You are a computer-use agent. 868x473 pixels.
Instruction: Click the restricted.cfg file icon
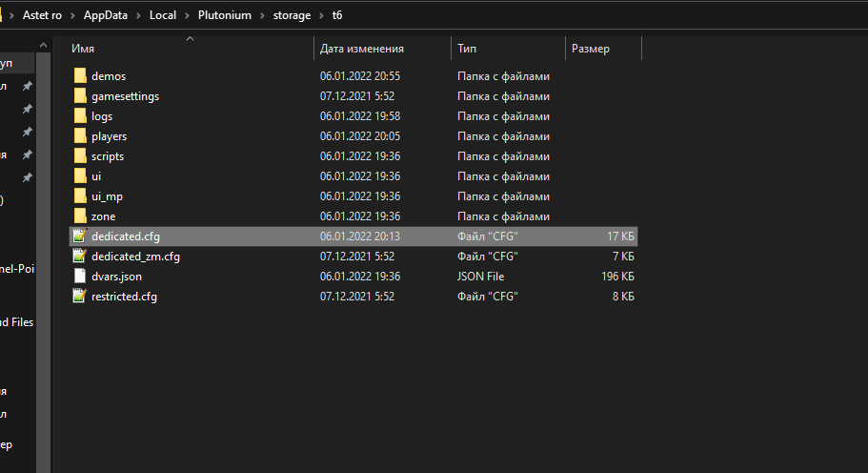coord(80,297)
